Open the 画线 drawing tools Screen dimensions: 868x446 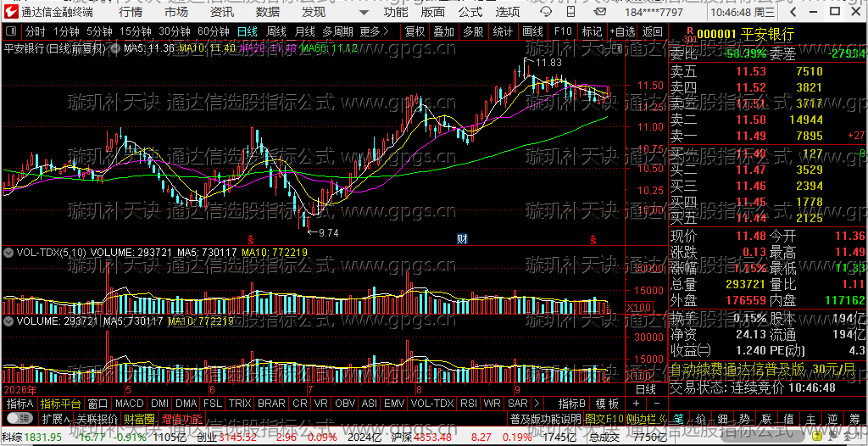(x=532, y=31)
